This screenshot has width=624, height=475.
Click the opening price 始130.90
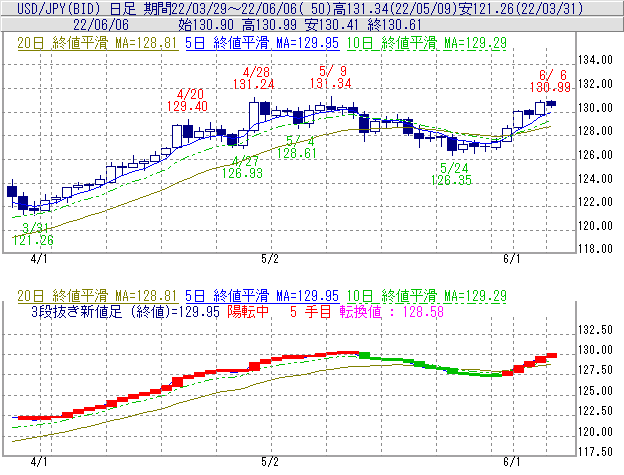[x=206, y=25]
